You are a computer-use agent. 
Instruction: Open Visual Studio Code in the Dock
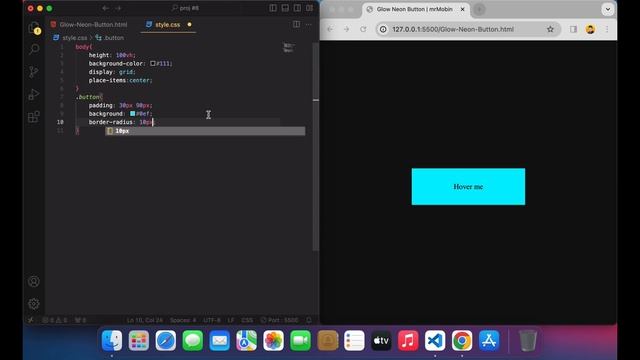435,340
